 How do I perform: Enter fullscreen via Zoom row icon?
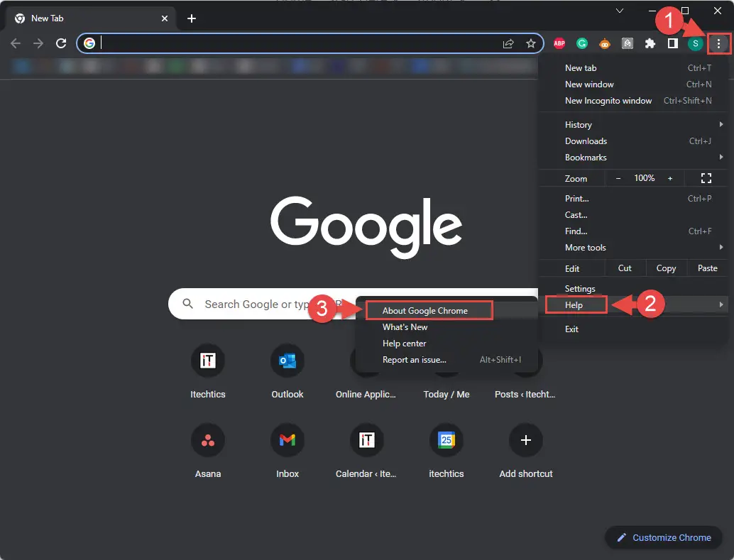pos(706,178)
